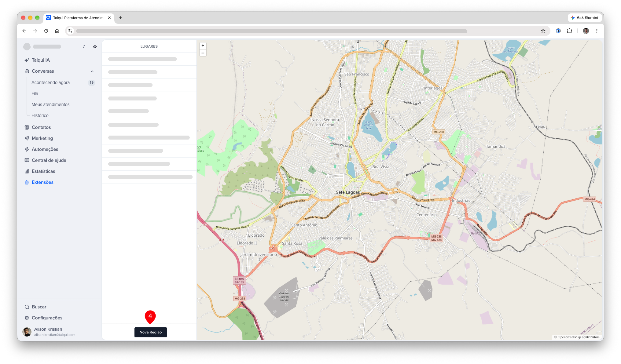
Task: Open browser extensions puzzle icon
Action: pyautogui.click(x=569, y=31)
